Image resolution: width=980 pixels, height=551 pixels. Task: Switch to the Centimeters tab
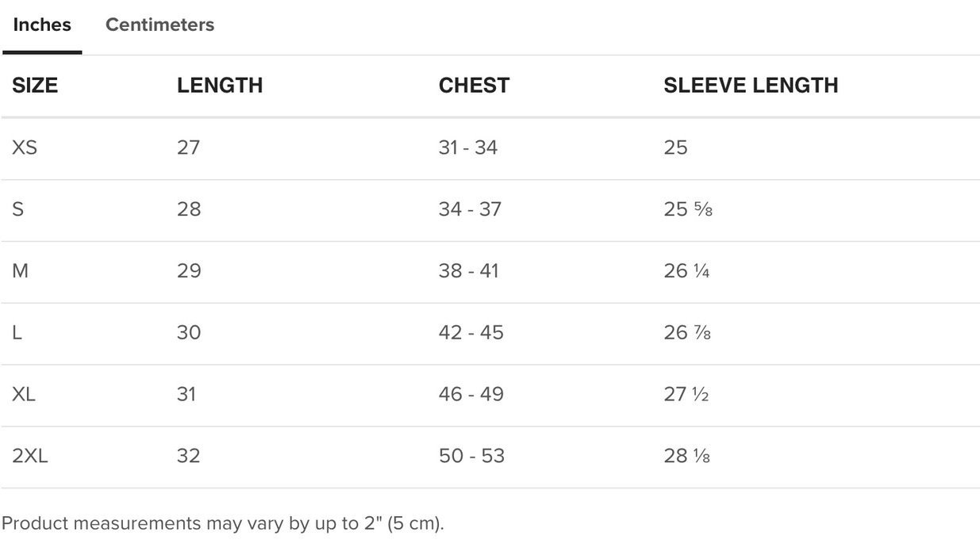click(x=159, y=25)
